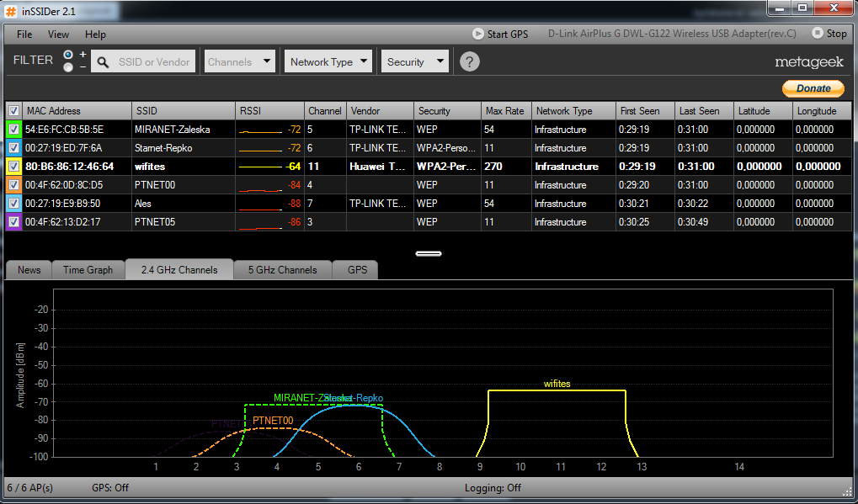858x504 pixels.
Task: Click the 6 / 6 AP(s) status text
Action: pos(30,488)
